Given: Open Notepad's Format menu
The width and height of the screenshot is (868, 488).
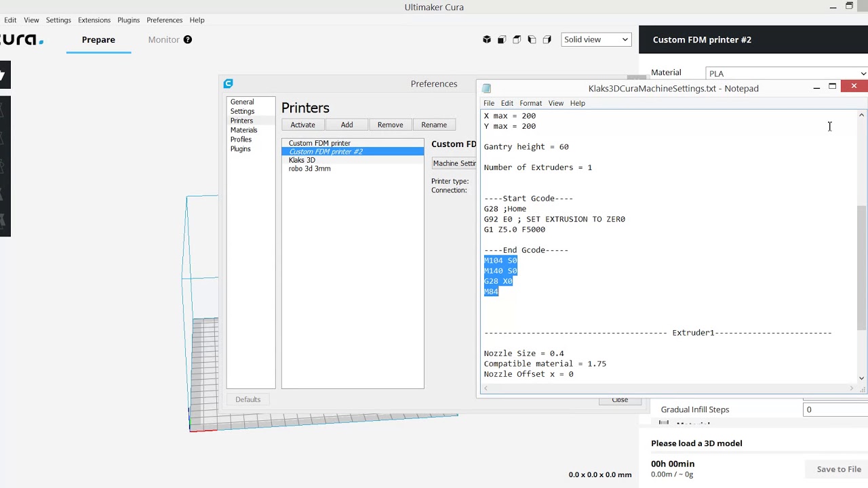Looking at the screenshot, I should [x=530, y=103].
